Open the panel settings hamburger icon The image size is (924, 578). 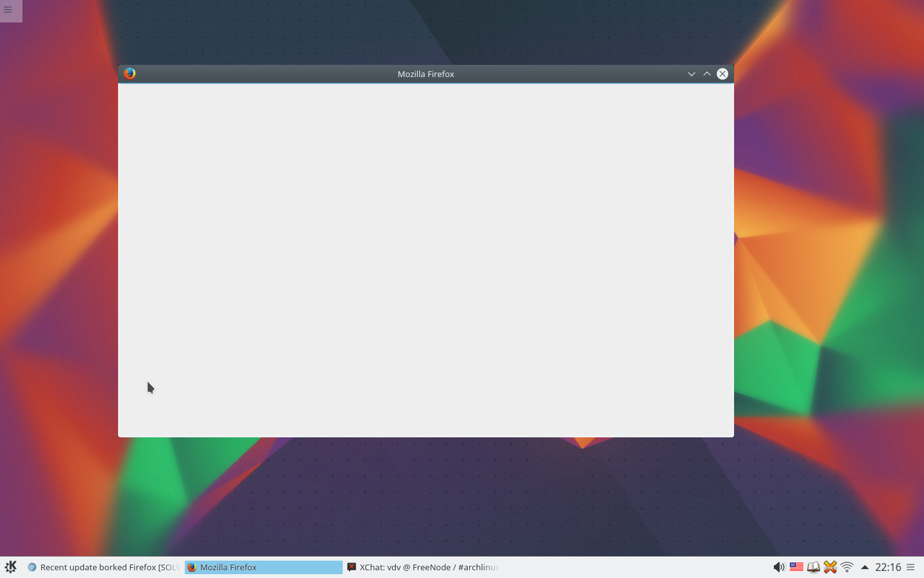point(911,567)
